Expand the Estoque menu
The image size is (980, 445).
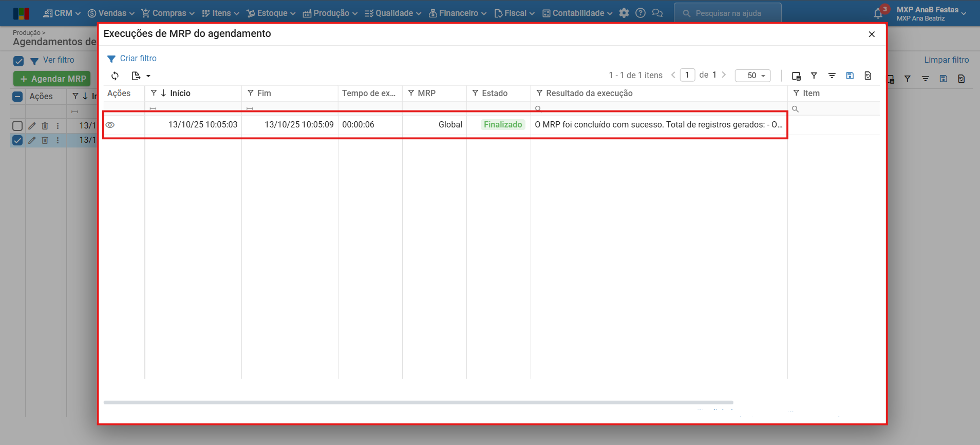coord(271,13)
